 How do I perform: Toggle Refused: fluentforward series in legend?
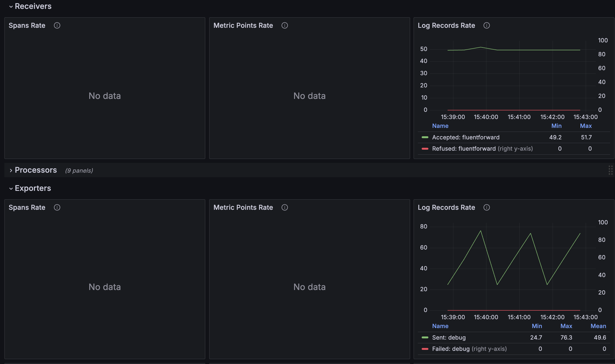click(x=464, y=149)
